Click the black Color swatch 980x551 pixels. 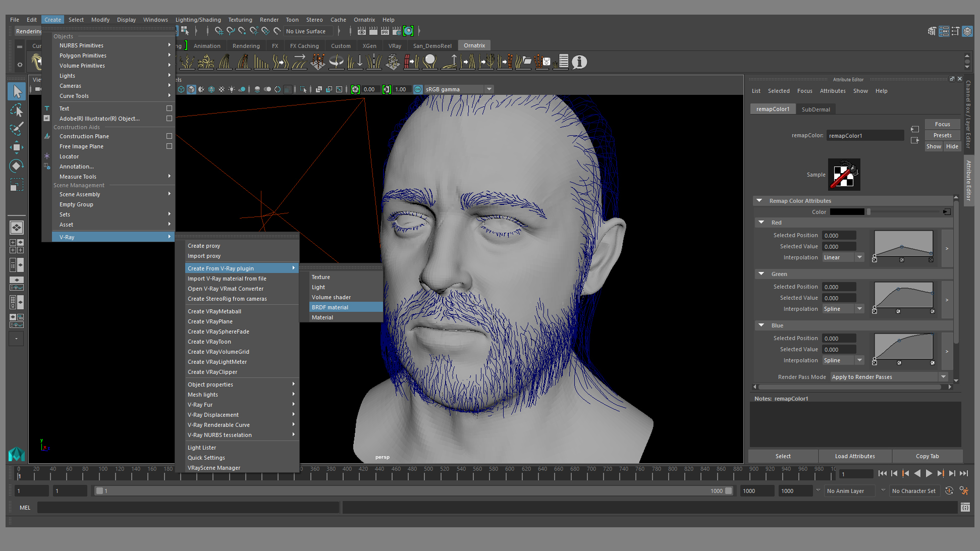pyautogui.click(x=847, y=212)
